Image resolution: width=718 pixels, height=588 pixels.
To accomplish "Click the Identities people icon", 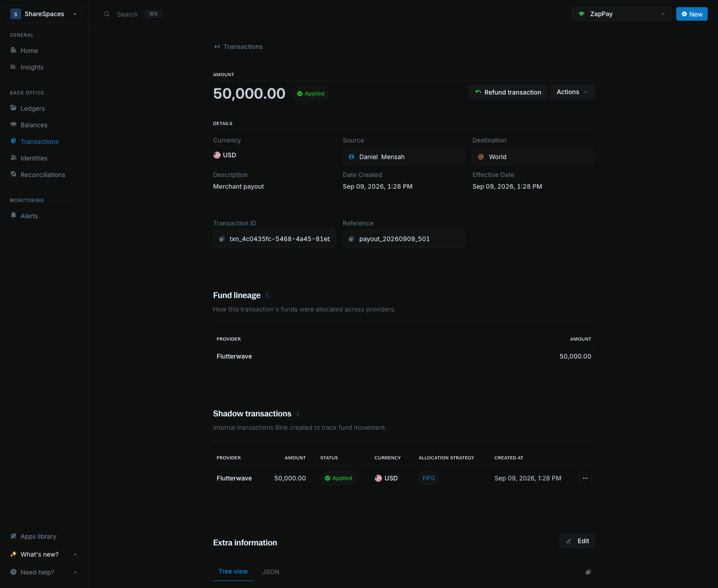I will [x=13, y=157].
